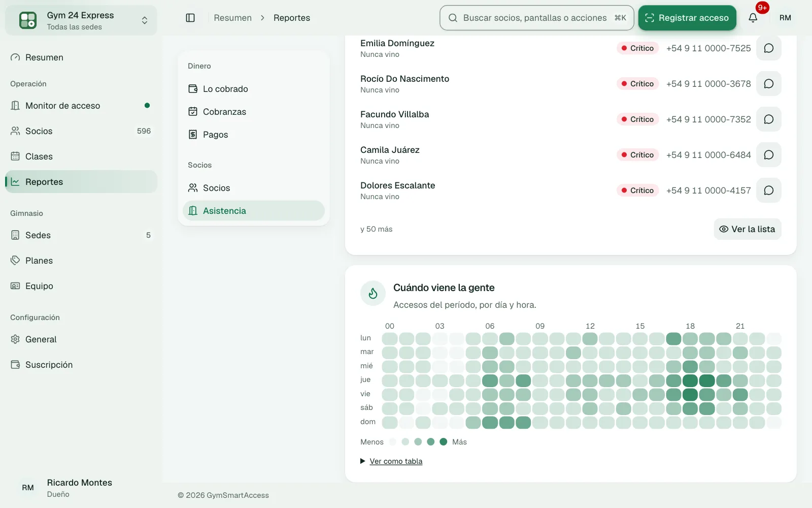Click the 'y 50 más' text
Screen dimensions: 812x508
[377, 229]
